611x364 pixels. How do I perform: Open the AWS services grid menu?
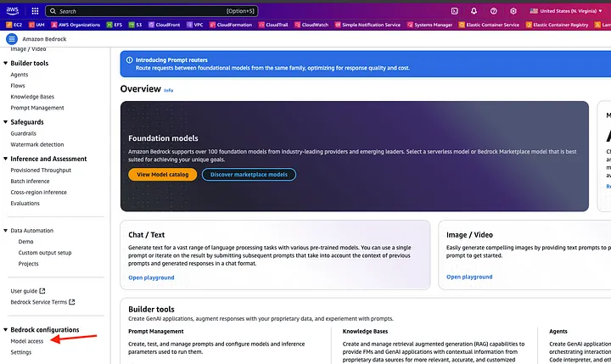35,11
